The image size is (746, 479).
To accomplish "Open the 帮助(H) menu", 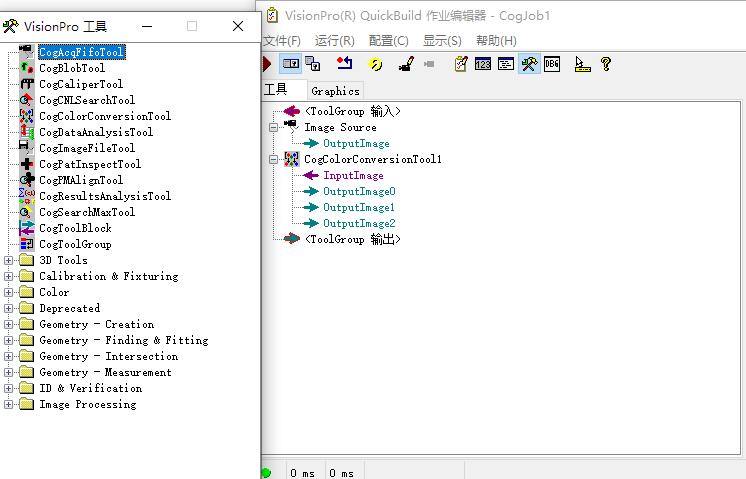I will pos(496,41).
